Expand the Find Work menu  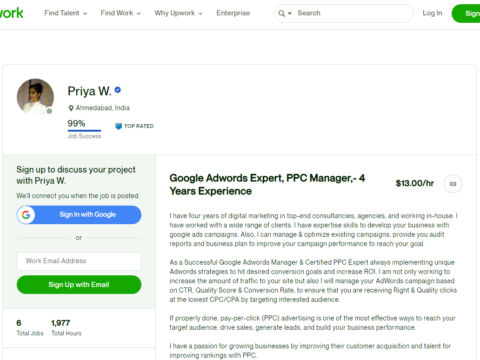pyautogui.click(x=121, y=13)
